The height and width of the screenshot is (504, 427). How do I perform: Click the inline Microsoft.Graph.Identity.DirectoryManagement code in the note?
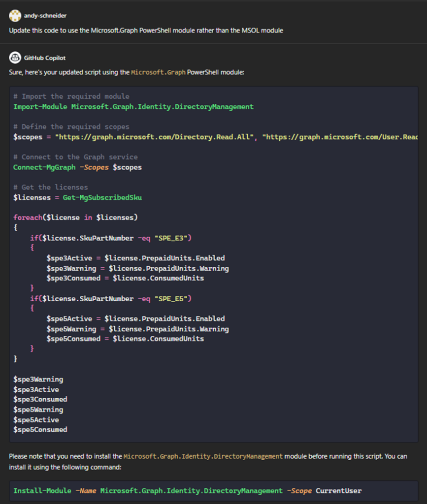tap(203, 456)
